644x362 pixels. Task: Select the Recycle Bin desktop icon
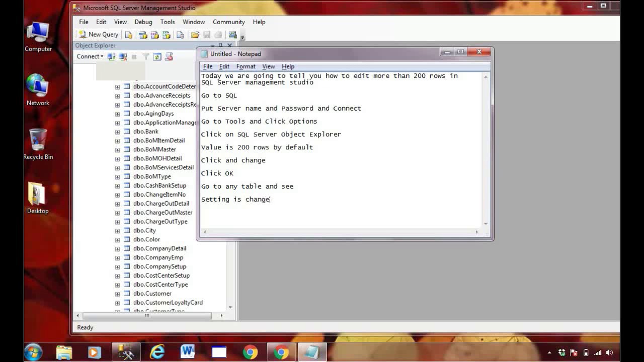pos(38,144)
